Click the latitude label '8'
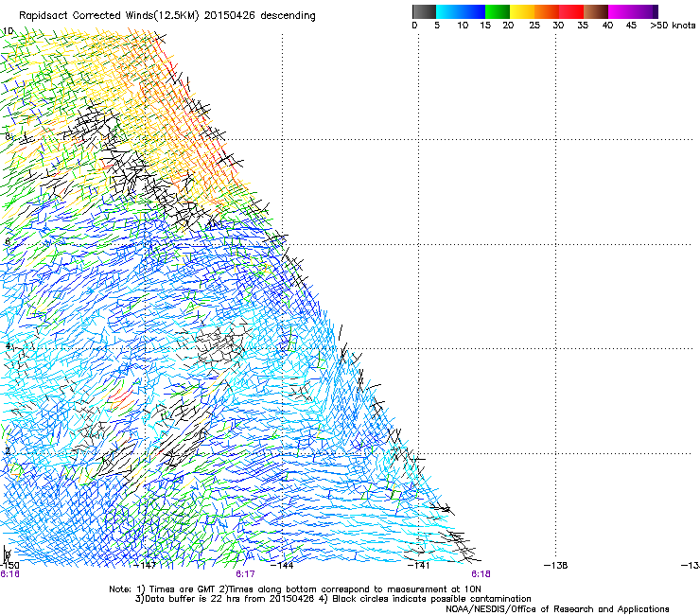700x615 pixels. tap(8, 136)
